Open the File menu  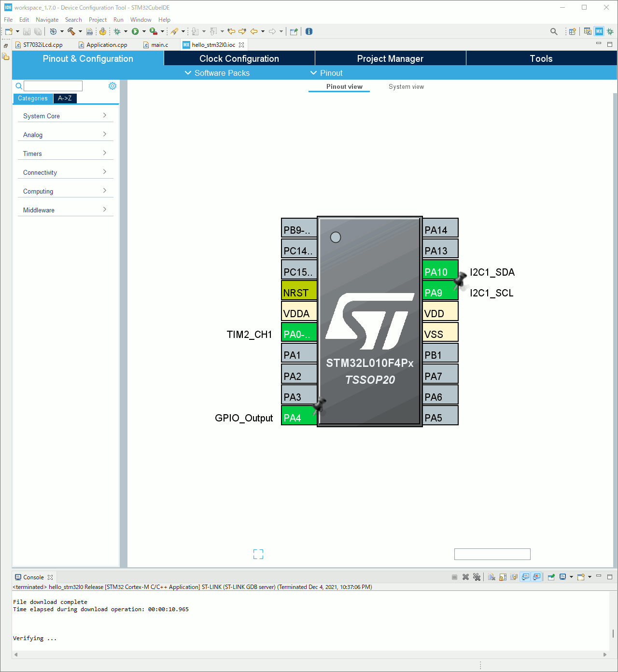pyautogui.click(x=8, y=20)
